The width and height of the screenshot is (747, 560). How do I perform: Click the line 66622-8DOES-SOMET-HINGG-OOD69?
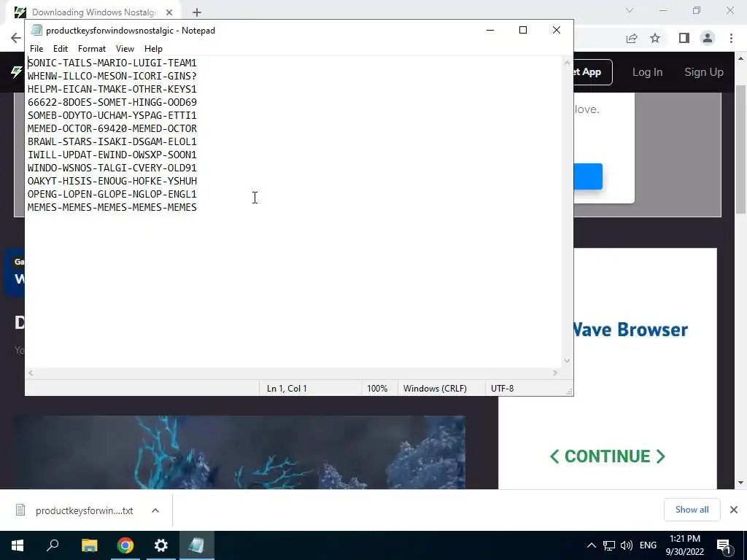(112, 102)
